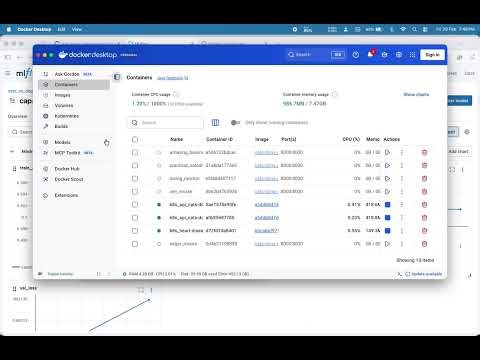Image resolution: width=480 pixels, height=360 pixels.
Task: Open the more-actions menu for the 0.23% k8s_api container
Action: [402, 218]
